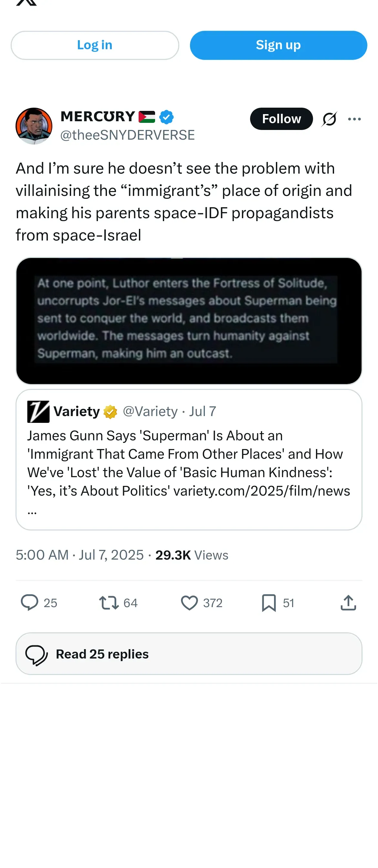This screenshot has width=378, height=868.
Task: Click MERCURY's blue verified badge
Action: [x=166, y=117]
